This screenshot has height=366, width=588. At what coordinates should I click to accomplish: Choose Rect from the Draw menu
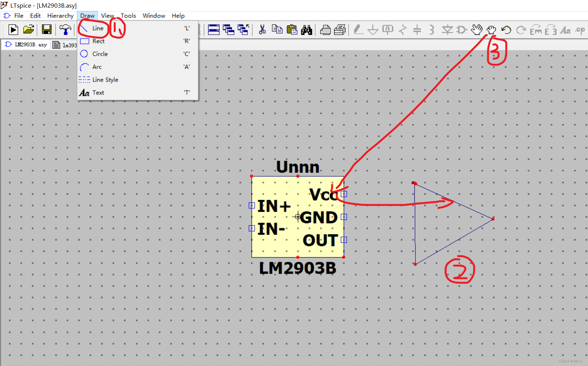click(x=137, y=41)
